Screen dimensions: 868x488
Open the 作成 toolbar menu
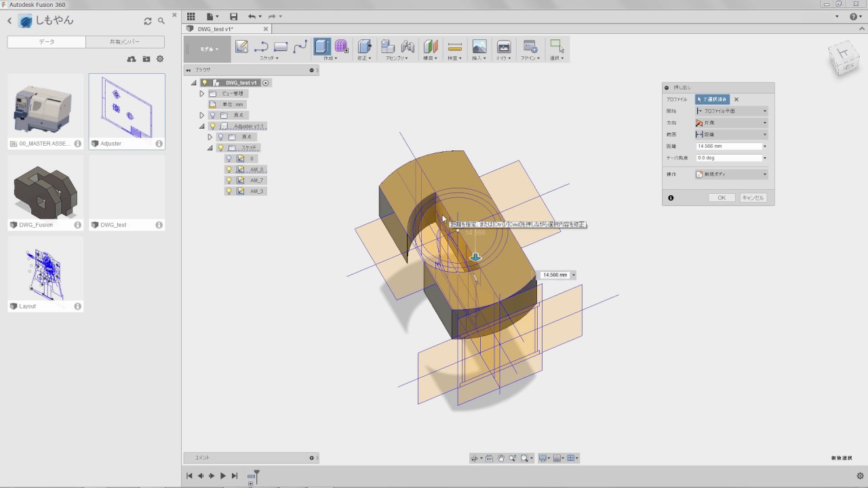(331, 58)
